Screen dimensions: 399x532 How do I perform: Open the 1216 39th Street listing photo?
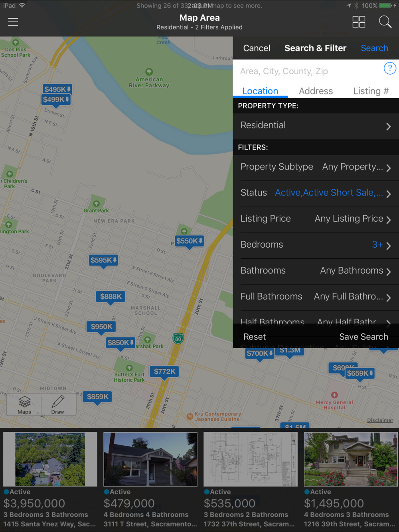tap(351, 459)
